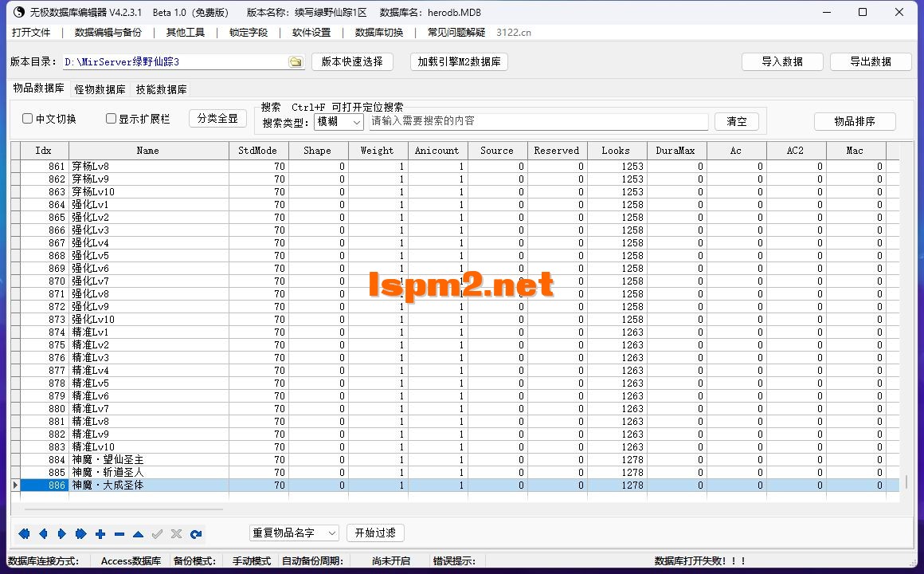Open the version directory folder icon
Viewport: 924px width, 574px height.
coord(296,61)
